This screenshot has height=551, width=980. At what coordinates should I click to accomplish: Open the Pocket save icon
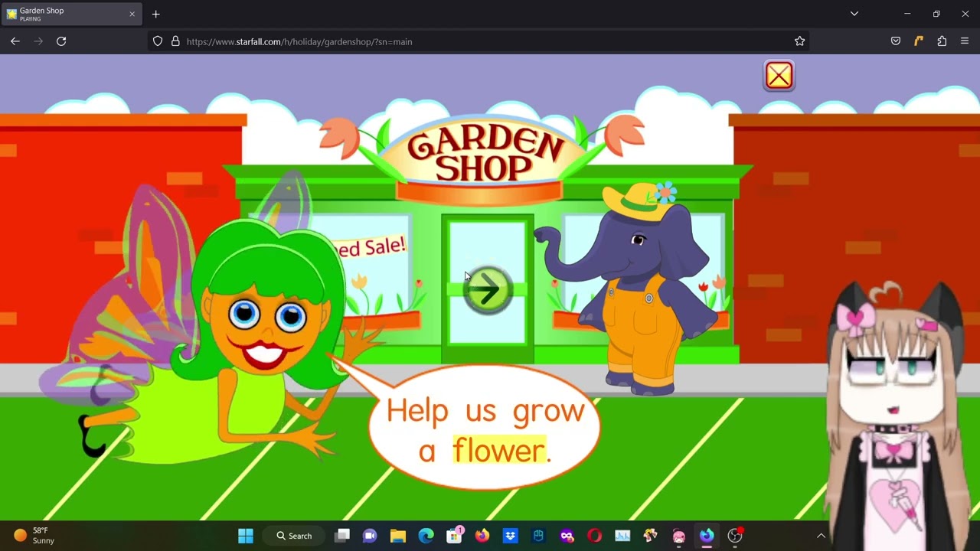(896, 41)
